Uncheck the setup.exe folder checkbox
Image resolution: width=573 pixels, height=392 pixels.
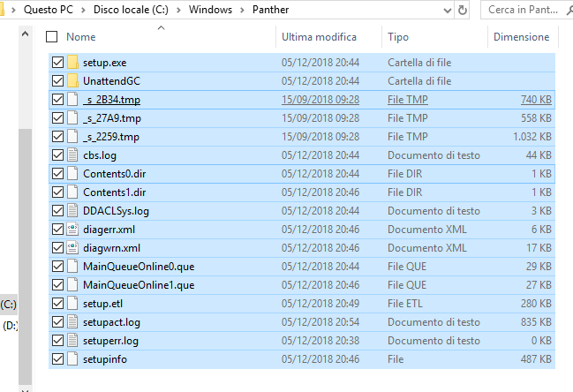57,63
